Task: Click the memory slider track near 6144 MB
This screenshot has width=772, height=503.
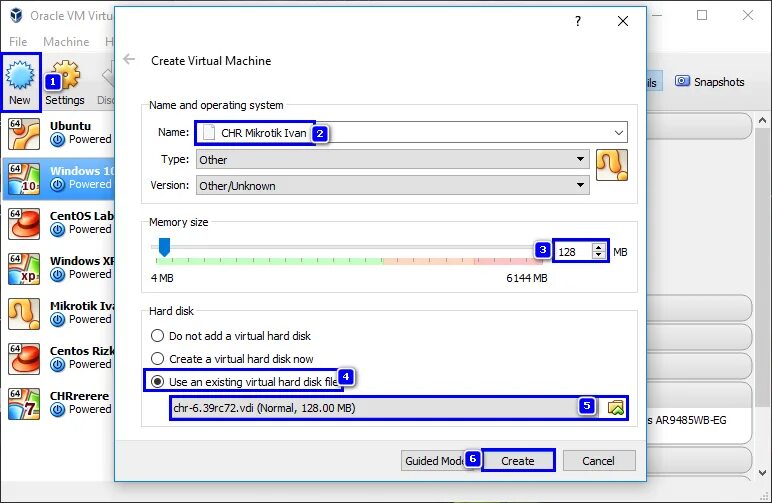Action: pyautogui.click(x=526, y=247)
